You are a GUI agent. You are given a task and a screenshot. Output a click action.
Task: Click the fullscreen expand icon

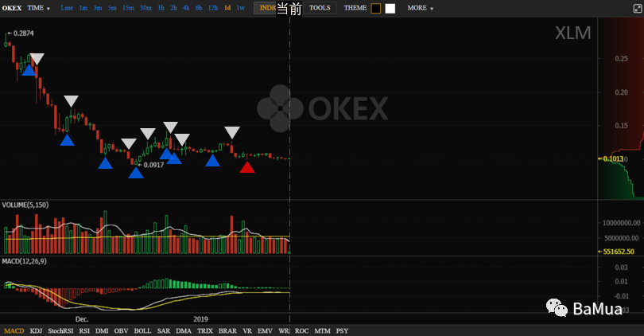(638, 8)
